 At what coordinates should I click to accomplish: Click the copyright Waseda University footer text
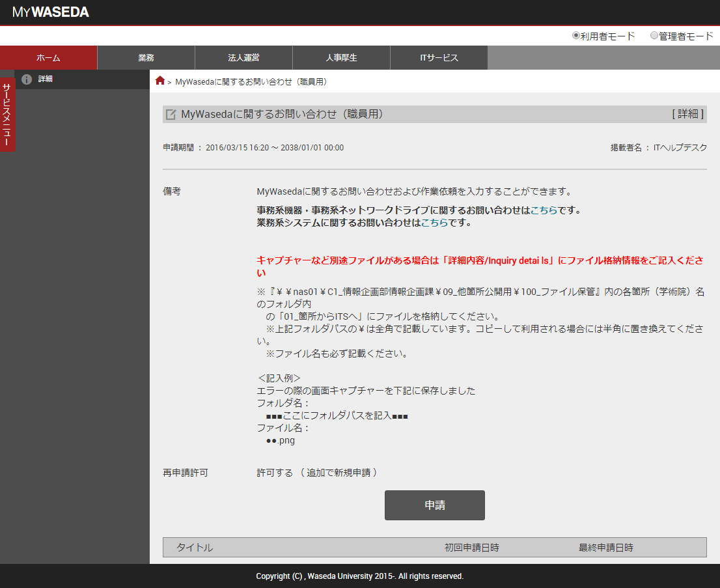tap(360, 576)
